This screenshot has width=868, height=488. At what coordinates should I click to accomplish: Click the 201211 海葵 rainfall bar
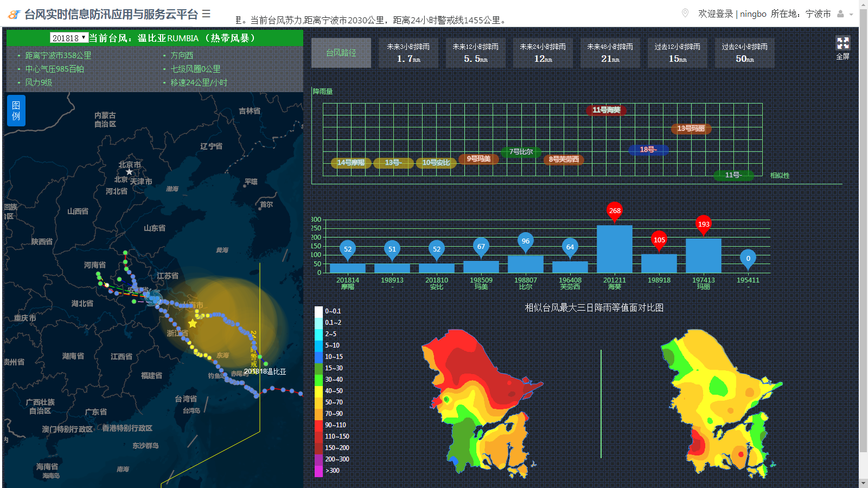615,249
